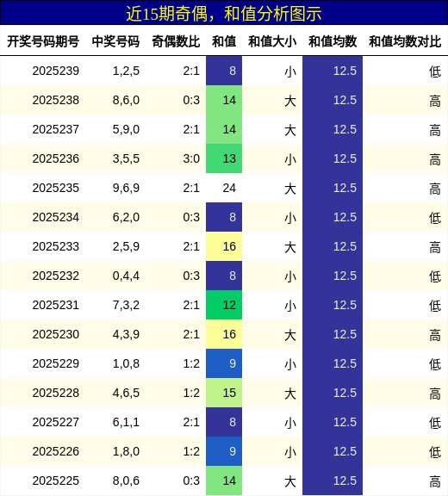Click the green sum cell 12

point(224,305)
